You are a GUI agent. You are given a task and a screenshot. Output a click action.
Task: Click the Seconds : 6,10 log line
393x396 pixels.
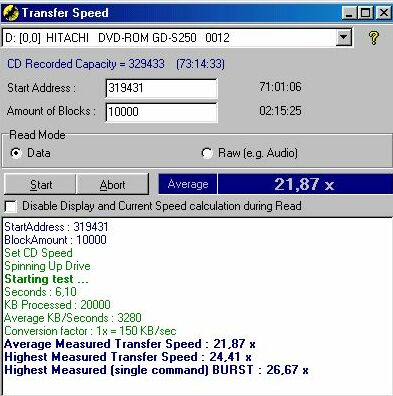click(x=40, y=292)
